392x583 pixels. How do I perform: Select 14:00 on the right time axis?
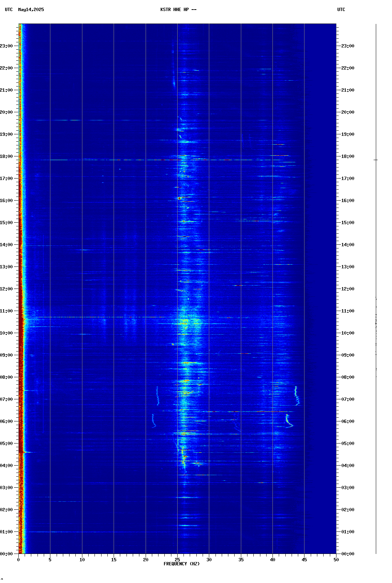coord(348,245)
